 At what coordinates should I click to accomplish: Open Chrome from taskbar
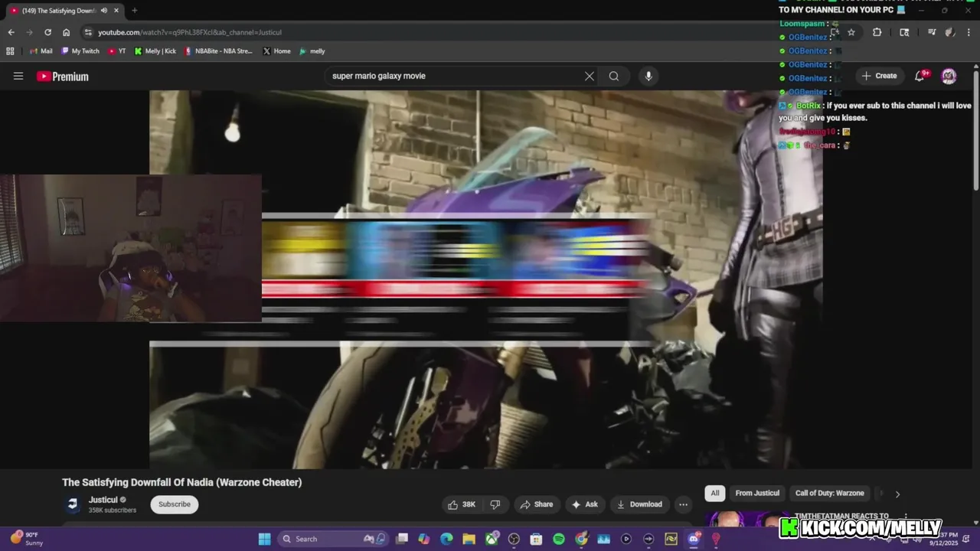(581, 539)
